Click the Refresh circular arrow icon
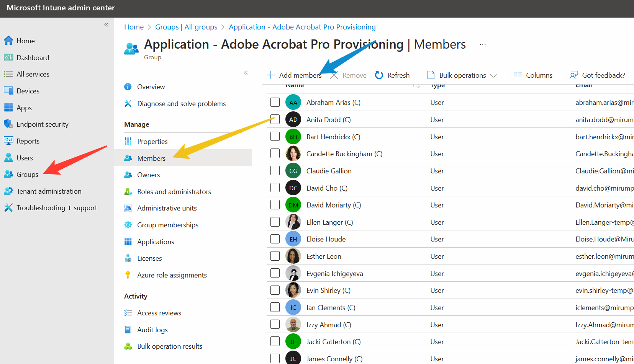This screenshot has height=364, width=634. [x=379, y=75]
